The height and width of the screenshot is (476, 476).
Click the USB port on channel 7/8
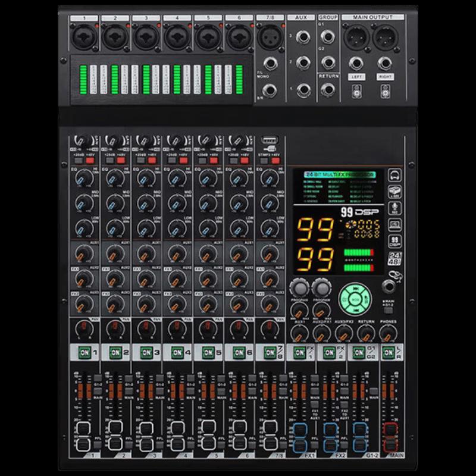click(270, 140)
